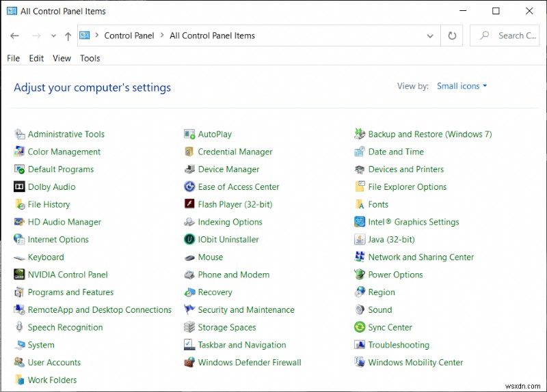This screenshot has height=392, width=547.
Task: Open the Administrative Tools icon
Action: (19, 134)
